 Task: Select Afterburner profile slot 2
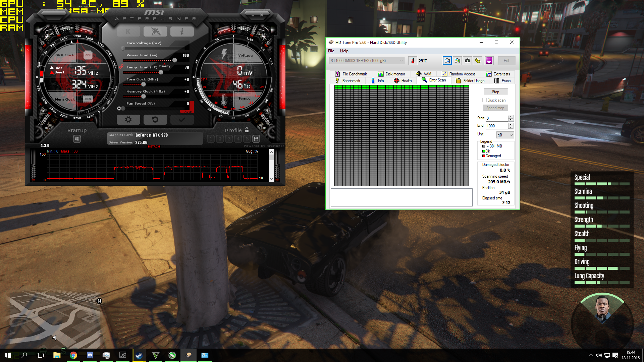tap(220, 139)
